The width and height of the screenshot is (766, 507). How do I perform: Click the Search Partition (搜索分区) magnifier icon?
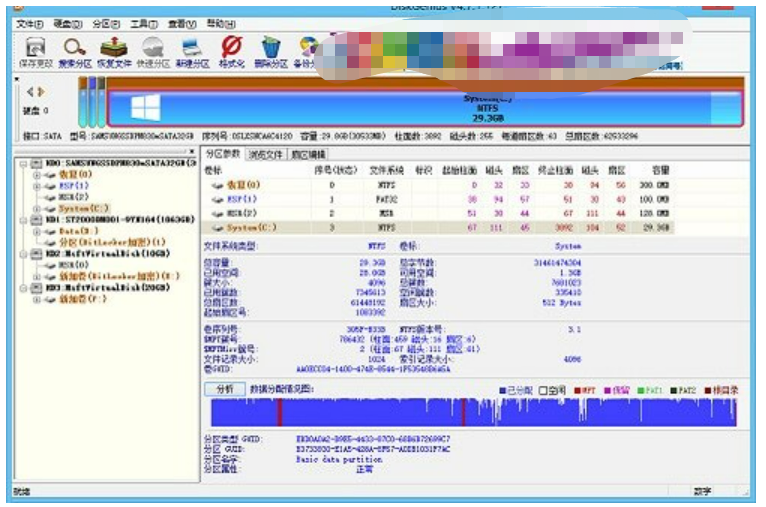(74, 50)
